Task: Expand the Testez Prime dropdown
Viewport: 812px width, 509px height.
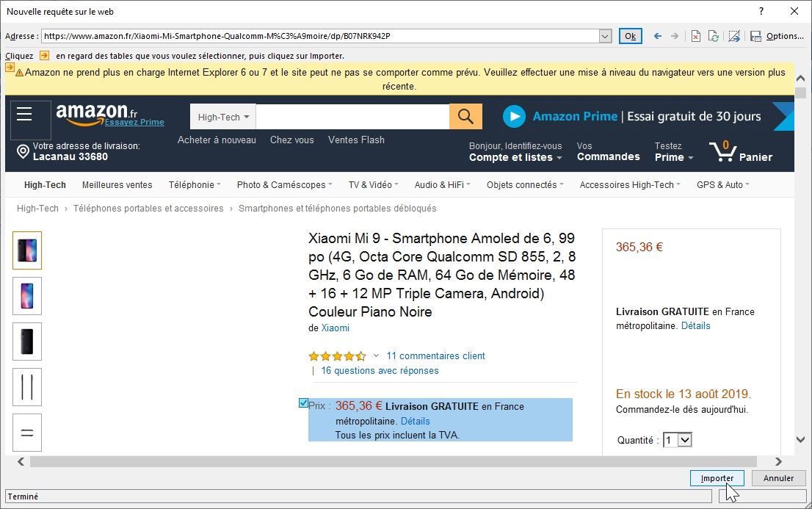Action: 674,152
